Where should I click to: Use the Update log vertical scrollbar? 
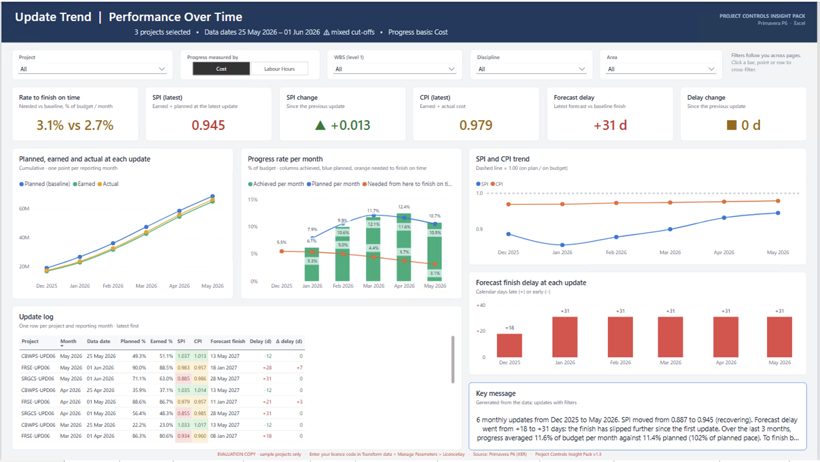(452, 359)
